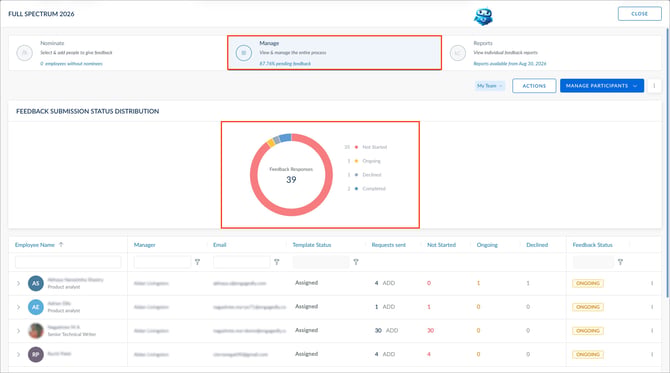Click inside Email filter field
670x373 pixels.
coord(242,262)
